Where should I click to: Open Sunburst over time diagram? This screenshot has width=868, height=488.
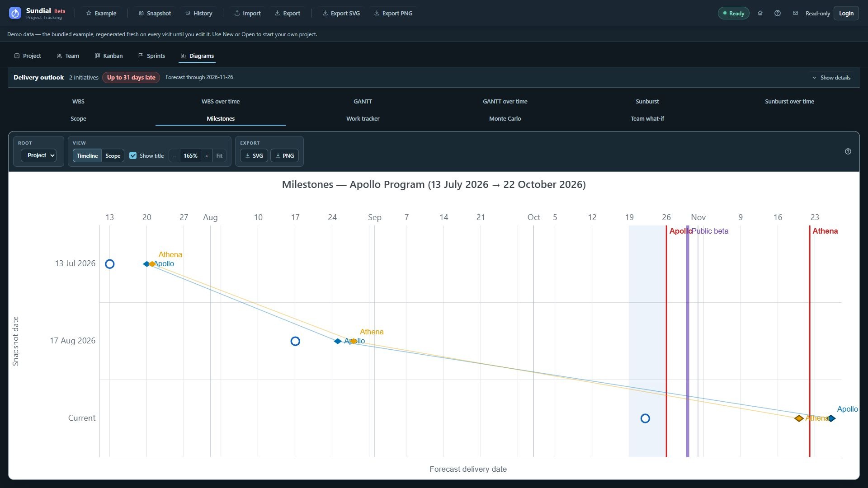point(789,102)
